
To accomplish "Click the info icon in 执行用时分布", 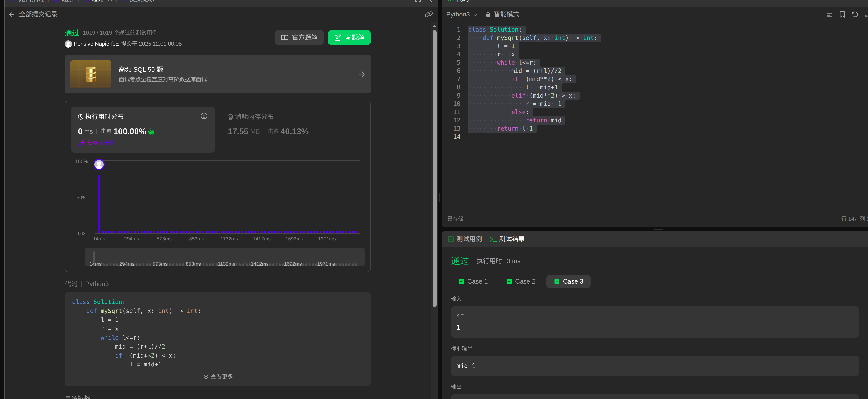I will 204,116.
